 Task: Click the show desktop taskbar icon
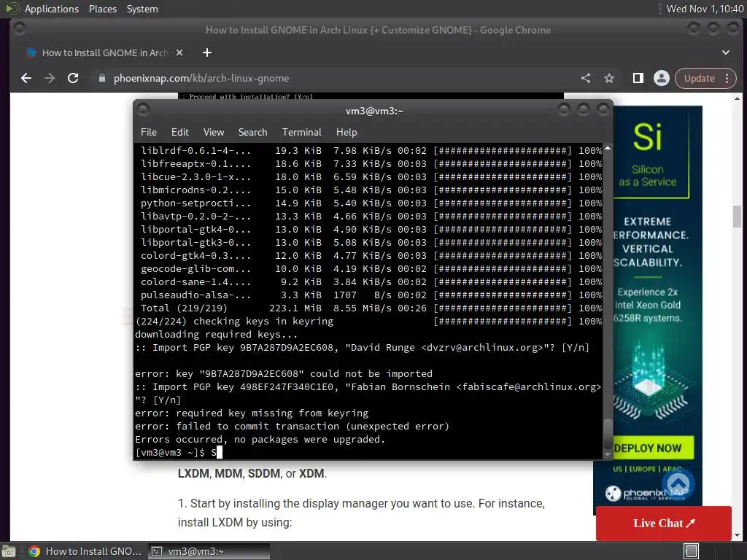click(9, 551)
